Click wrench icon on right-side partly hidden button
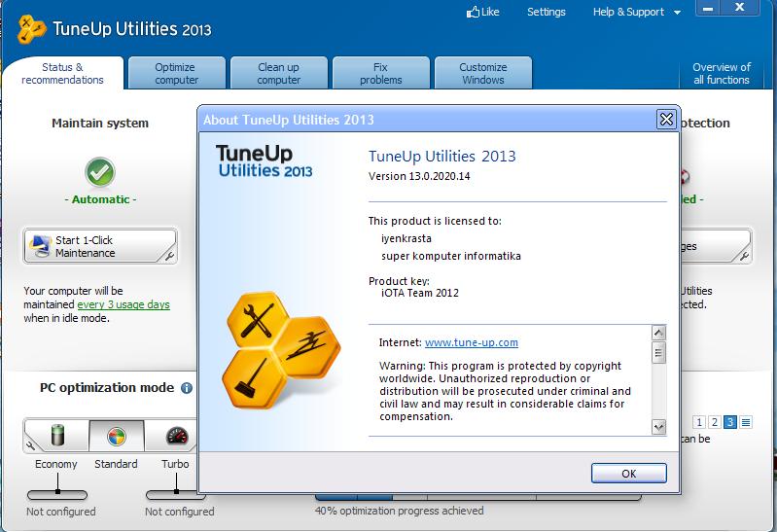The height and width of the screenshot is (532, 777). 743,256
